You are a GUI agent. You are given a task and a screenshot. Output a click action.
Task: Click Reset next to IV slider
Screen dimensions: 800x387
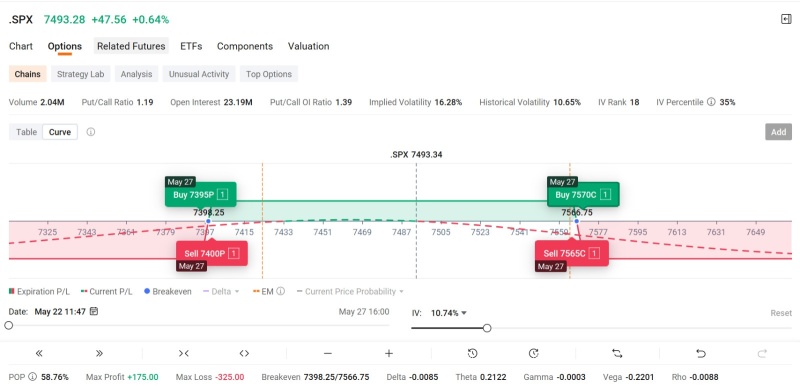[x=781, y=313]
